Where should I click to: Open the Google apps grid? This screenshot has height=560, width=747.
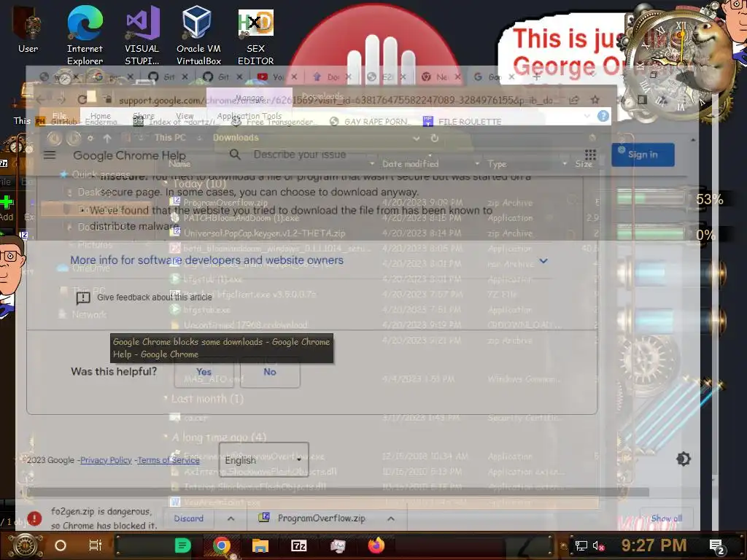pyautogui.click(x=590, y=155)
